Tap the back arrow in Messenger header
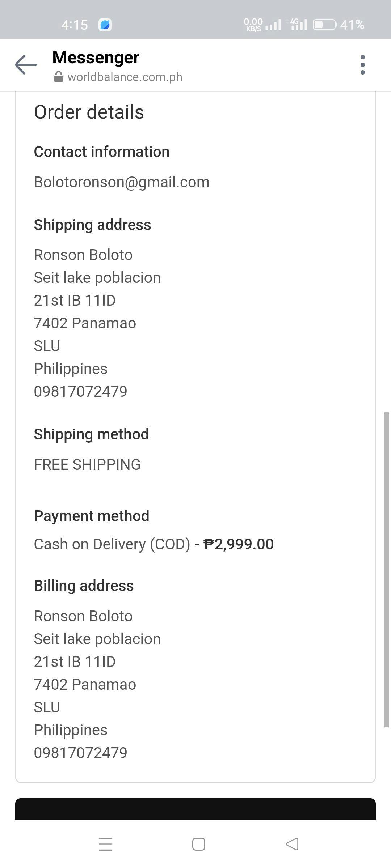This screenshot has height=868, width=391. click(26, 65)
